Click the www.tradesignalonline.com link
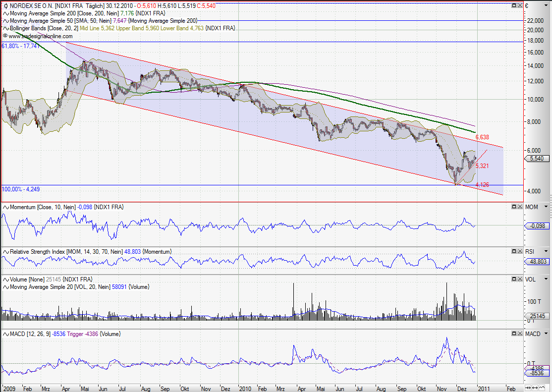 (40, 36)
